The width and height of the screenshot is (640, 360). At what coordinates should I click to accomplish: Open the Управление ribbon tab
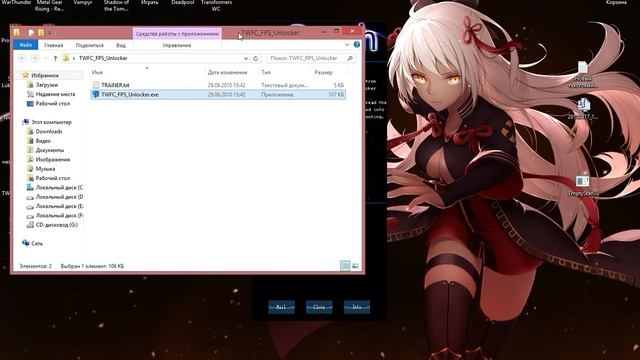click(x=177, y=45)
